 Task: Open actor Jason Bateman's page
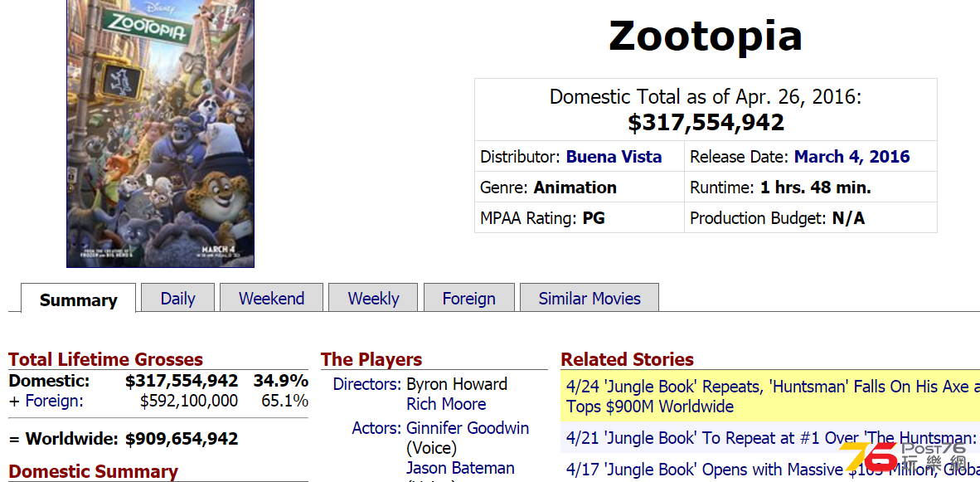coord(461,468)
